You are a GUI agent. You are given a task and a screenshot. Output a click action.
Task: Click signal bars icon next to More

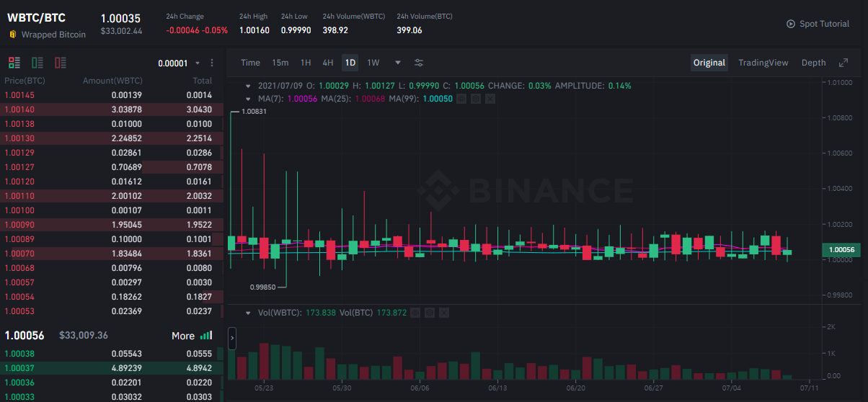206,336
